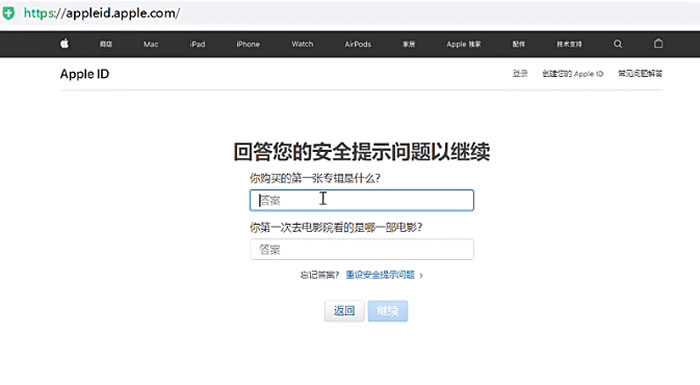
Task: Click the 继续 continue button
Action: tap(388, 311)
